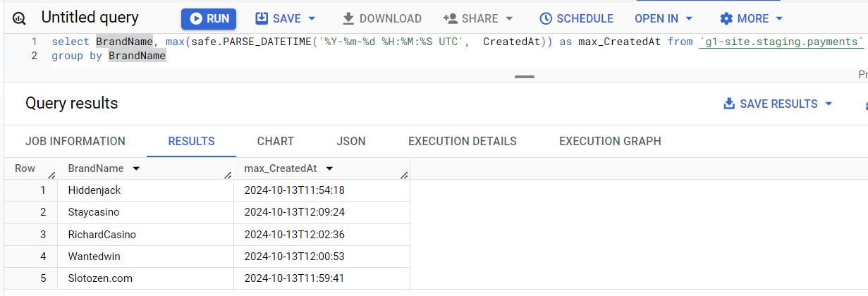This screenshot has height=296, width=868.
Task: Click the 2024-10-13T11:59:41 value
Action: pos(294,278)
